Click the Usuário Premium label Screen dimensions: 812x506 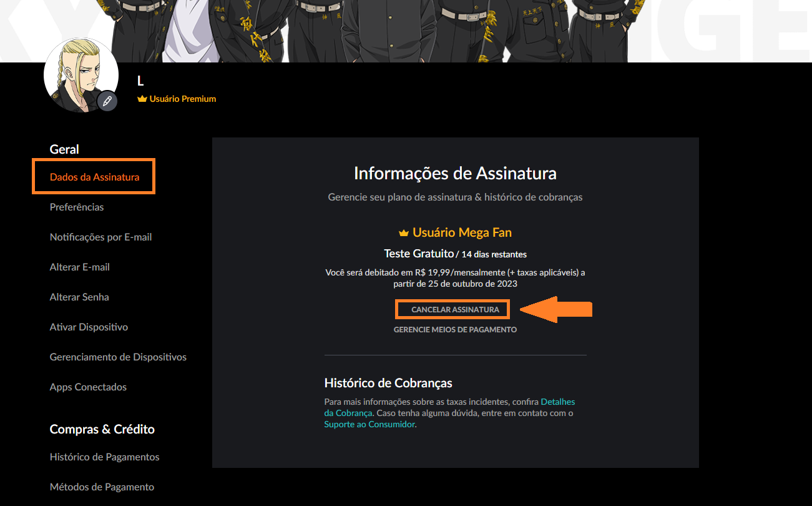click(x=183, y=99)
